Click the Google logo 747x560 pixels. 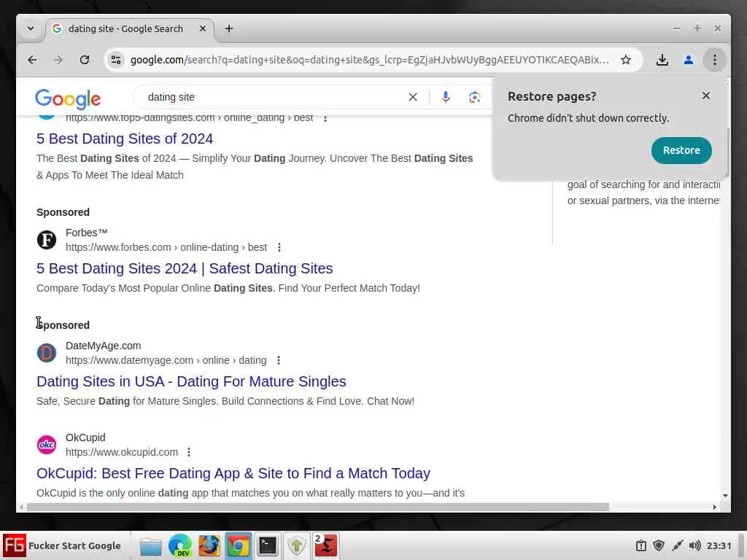[68, 98]
